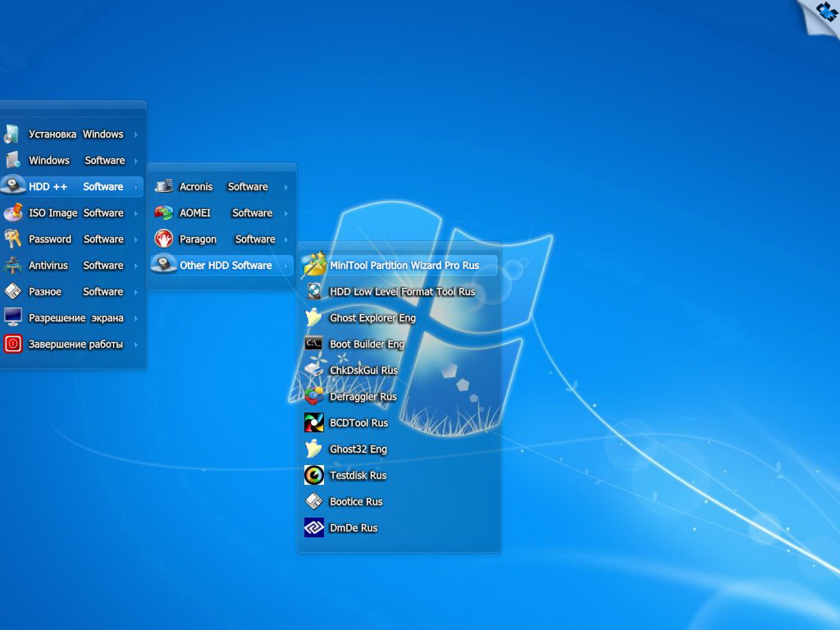Expand the Установка Windows submenu arrow
840x630 pixels.
point(136,135)
